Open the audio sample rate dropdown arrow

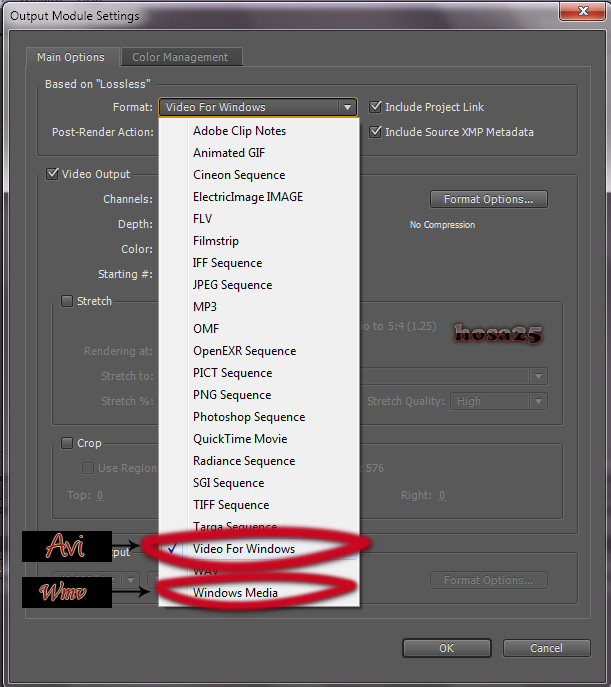[x=130, y=580]
